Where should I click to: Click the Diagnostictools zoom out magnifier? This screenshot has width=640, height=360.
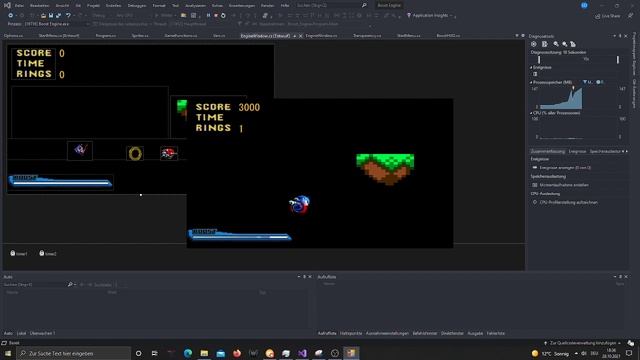pyautogui.click(x=564, y=44)
